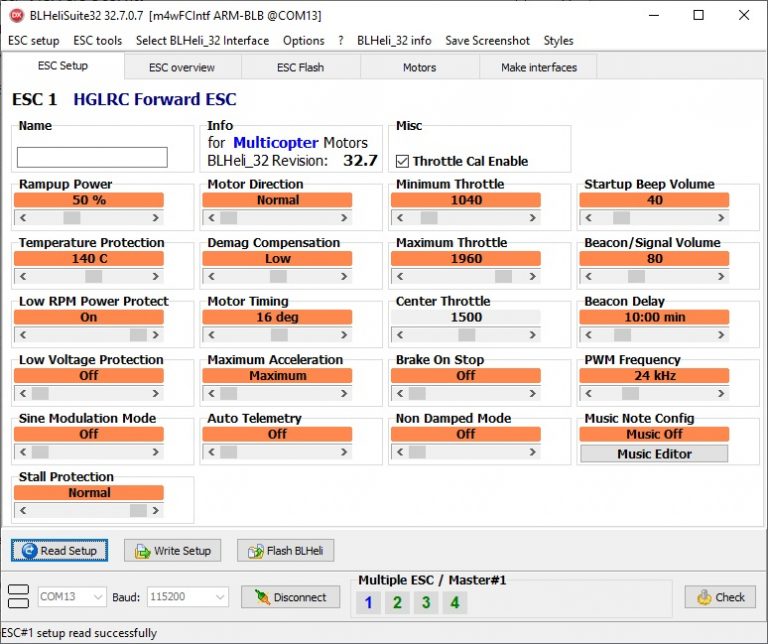
Task: Select ESC number 4 button
Action: click(x=455, y=602)
